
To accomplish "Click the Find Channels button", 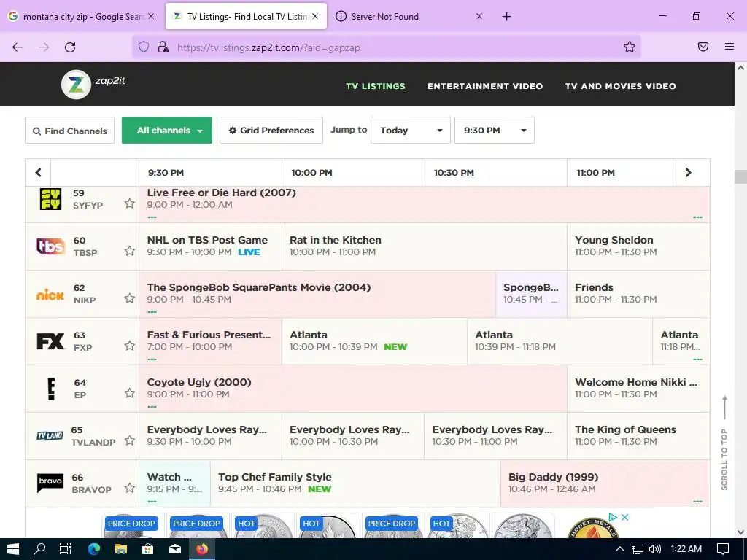I will (69, 130).
